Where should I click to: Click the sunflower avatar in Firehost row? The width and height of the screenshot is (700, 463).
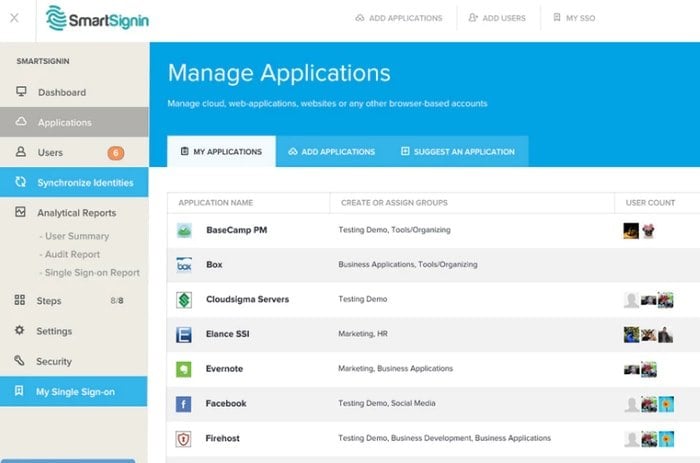pos(666,439)
